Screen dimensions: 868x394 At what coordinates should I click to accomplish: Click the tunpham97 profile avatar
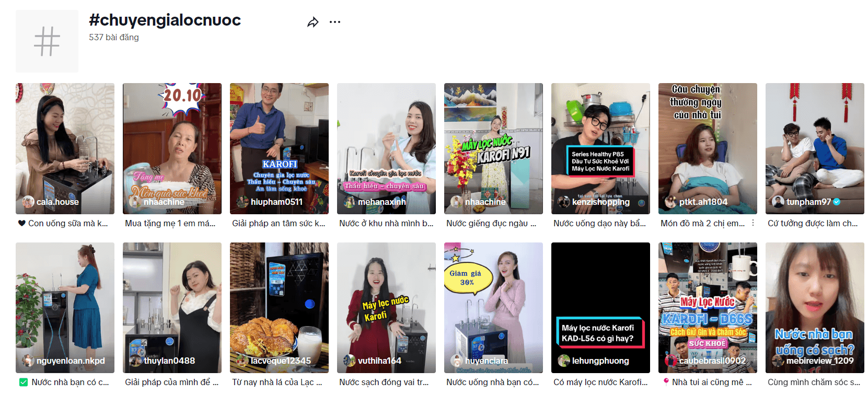coord(778,202)
